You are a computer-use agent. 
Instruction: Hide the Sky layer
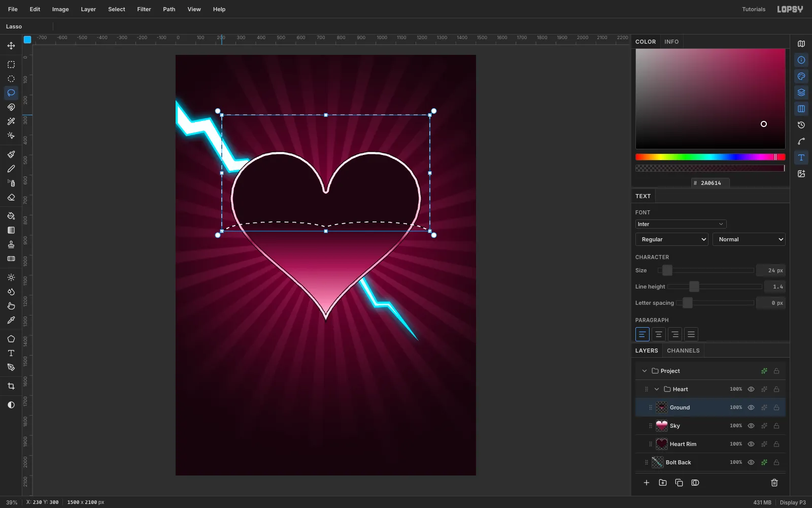751,426
